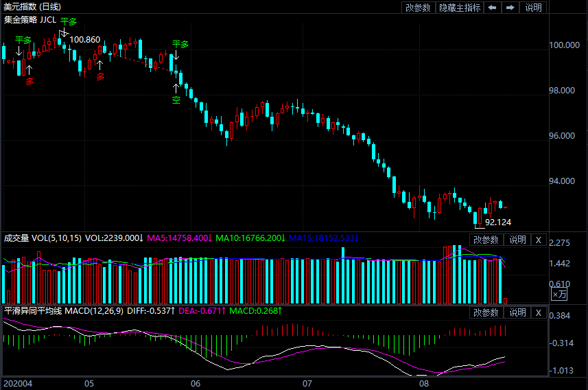The width and height of the screenshot is (588, 390).
Task: Close the volume (成交量) panel with X
Action: point(539,240)
